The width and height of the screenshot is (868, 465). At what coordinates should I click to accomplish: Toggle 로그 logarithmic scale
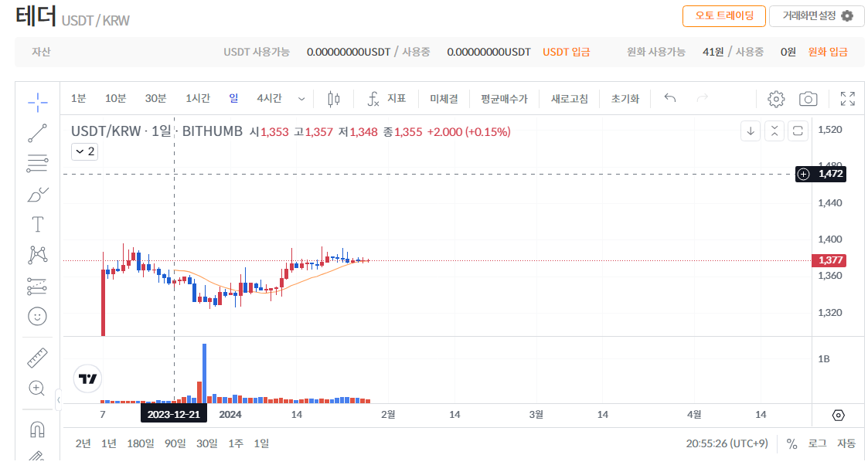[x=817, y=443]
